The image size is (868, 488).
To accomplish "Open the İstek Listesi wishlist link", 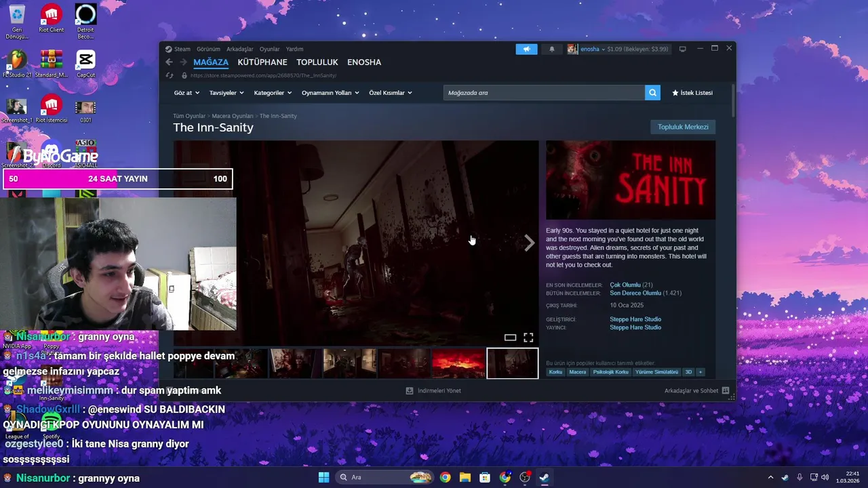I will 692,93.
